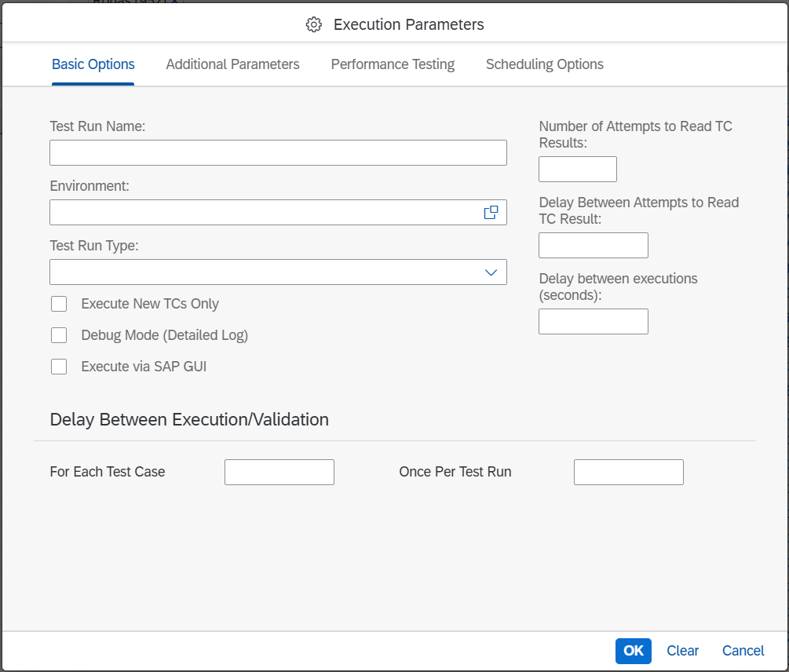This screenshot has width=789, height=672.
Task: Select the Basic Options tab
Action: point(93,64)
